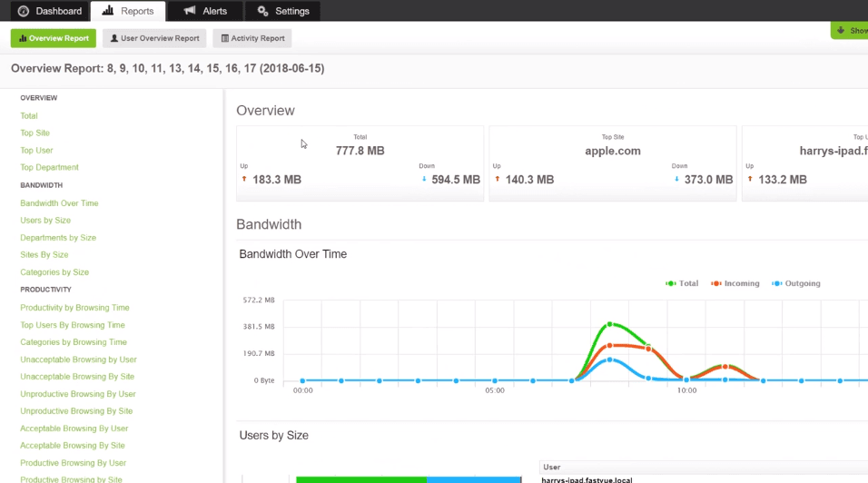Jump to Sites By Size
This screenshot has height=483, width=868.
click(x=44, y=254)
